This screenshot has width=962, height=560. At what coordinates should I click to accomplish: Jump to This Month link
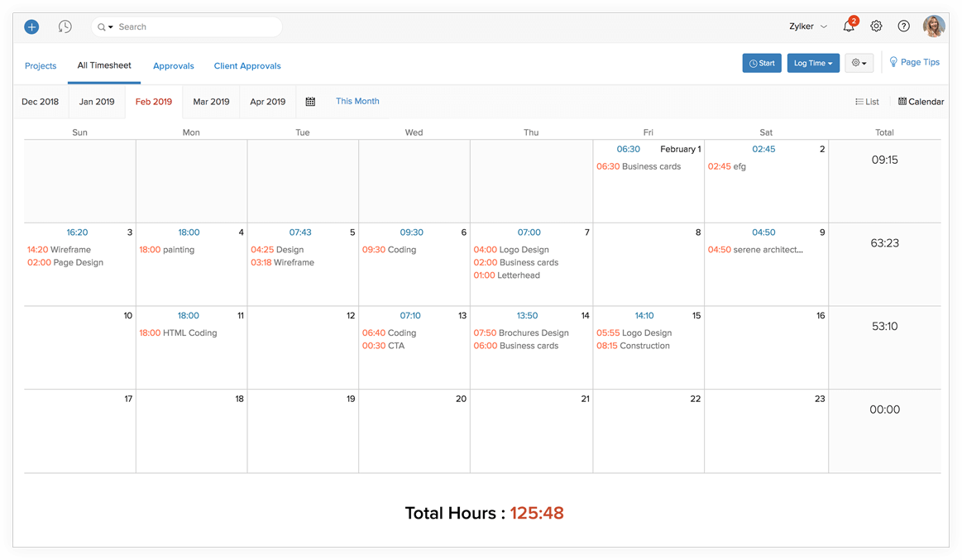tap(357, 101)
